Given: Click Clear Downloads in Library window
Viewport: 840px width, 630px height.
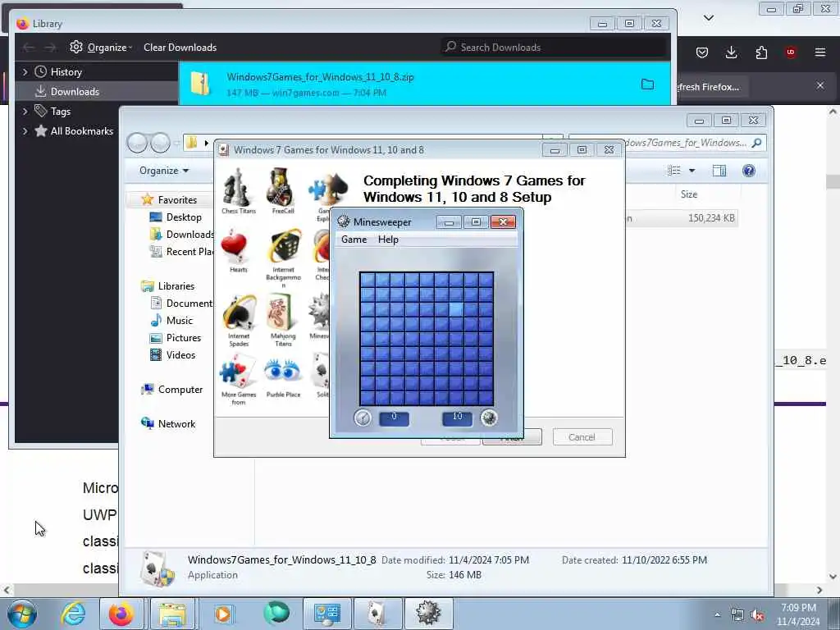Looking at the screenshot, I should click(x=180, y=47).
